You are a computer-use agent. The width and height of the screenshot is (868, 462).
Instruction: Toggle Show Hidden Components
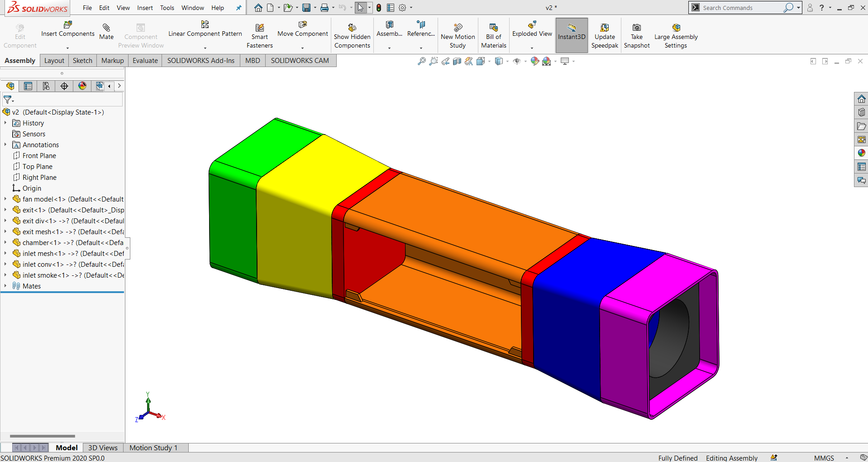(x=352, y=35)
